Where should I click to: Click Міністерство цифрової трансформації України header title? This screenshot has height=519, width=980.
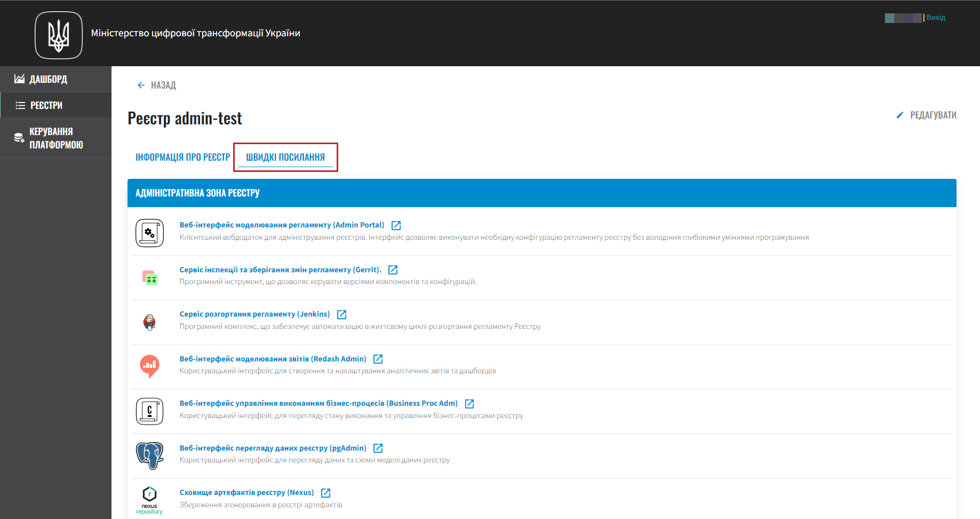click(x=195, y=33)
